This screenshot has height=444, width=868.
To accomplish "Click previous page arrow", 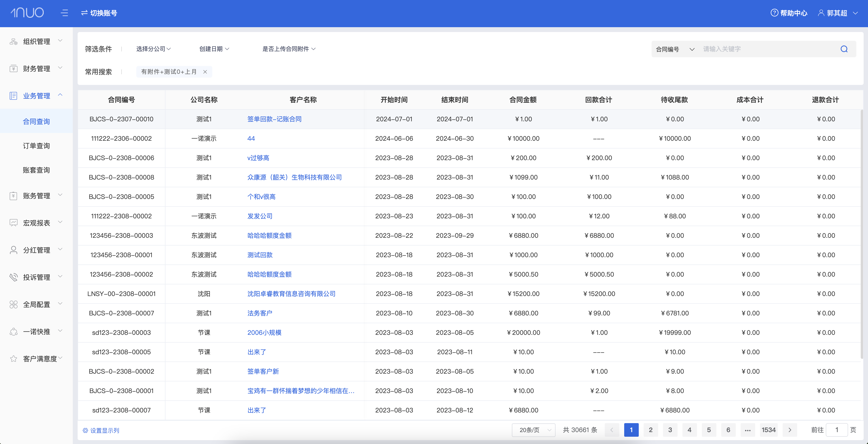I will point(612,430).
